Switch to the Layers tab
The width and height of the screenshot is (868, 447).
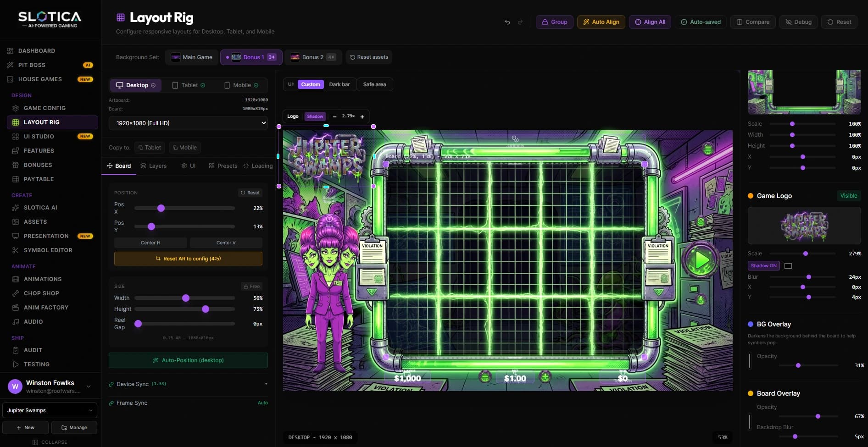coord(154,166)
